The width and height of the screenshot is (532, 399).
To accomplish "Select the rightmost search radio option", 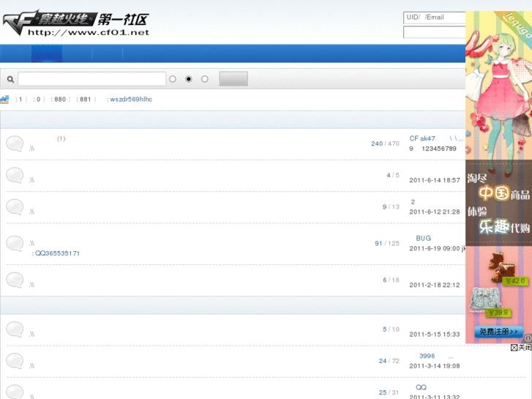I will (x=205, y=79).
